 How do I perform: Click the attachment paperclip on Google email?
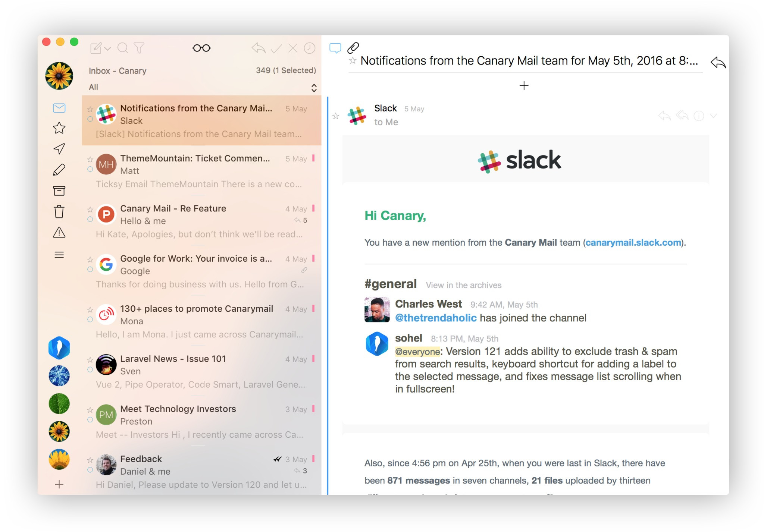pos(304,270)
